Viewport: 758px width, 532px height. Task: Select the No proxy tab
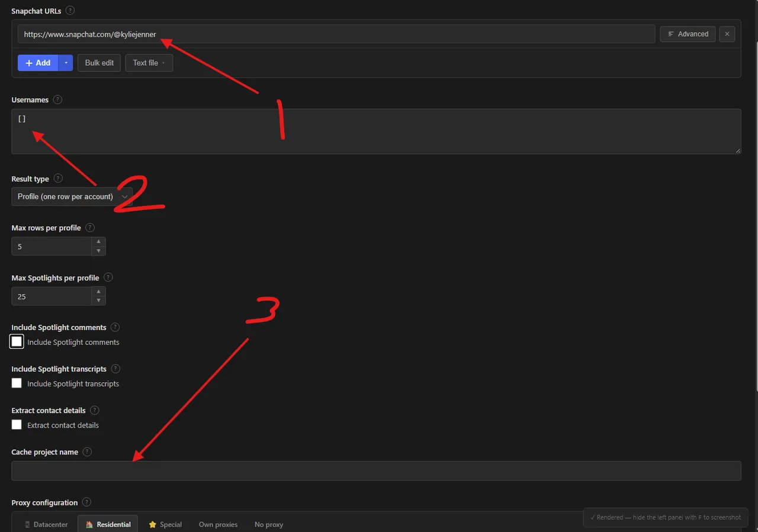(269, 524)
